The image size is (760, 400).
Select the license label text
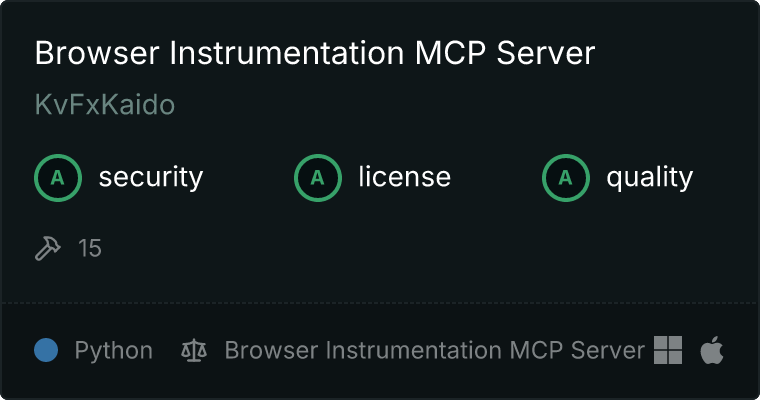404,176
